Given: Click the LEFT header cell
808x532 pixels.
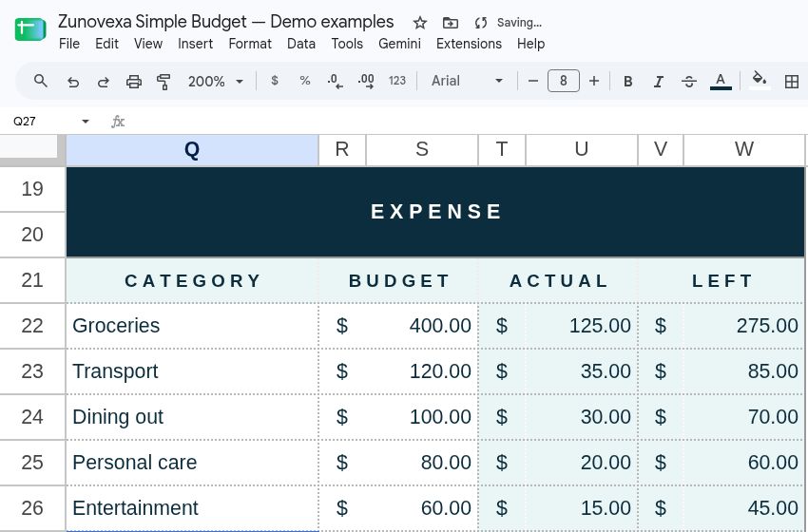Looking at the screenshot, I should coord(721,280).
